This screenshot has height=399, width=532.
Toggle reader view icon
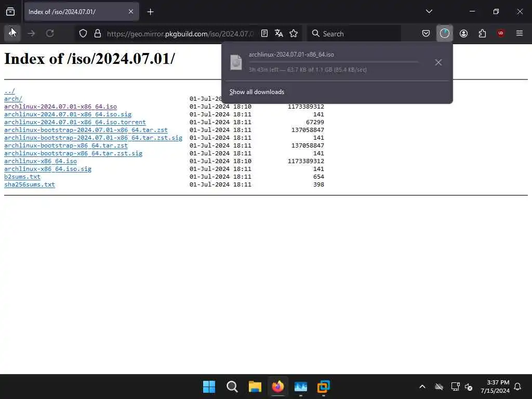[264, 33]
